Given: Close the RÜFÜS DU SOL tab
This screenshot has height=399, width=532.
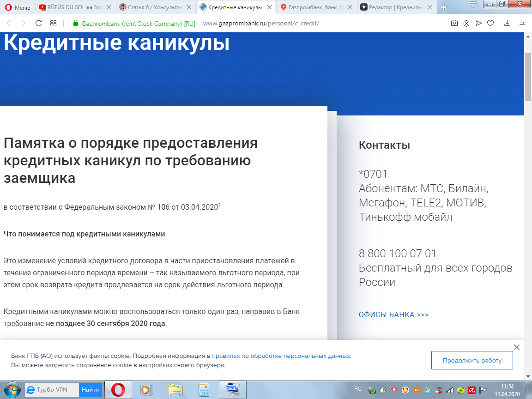Looking at the screenshot, I should (109, 7).
